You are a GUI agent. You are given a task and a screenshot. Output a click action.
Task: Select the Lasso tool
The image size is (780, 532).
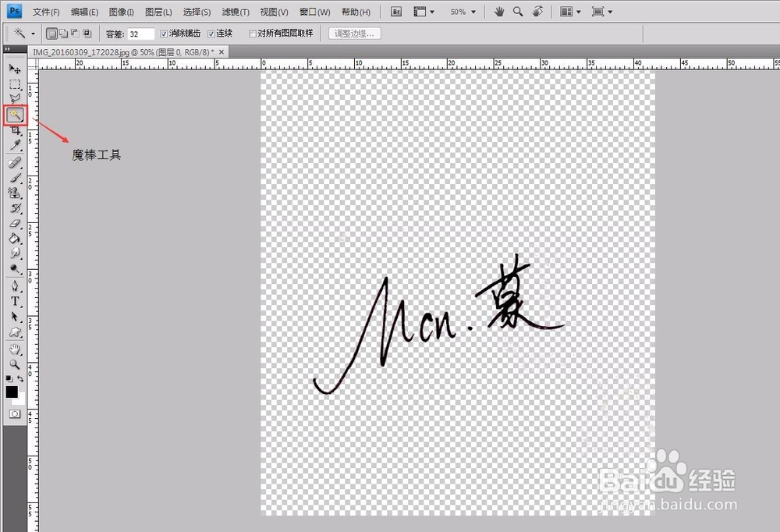point(14,99)
